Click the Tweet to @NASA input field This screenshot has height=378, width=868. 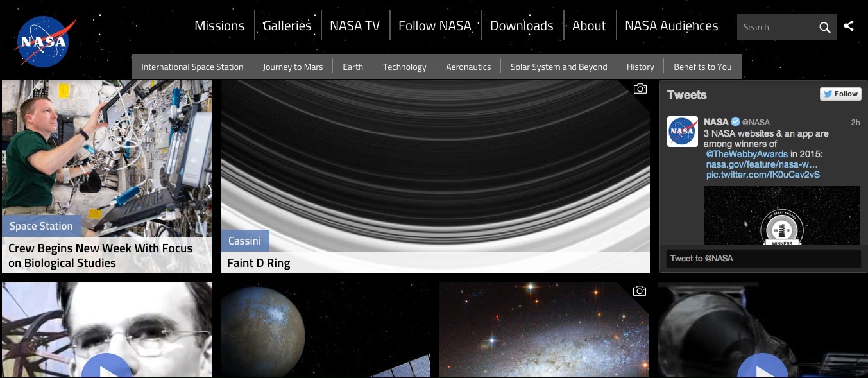pyautogui.click(x=763, y=259)
